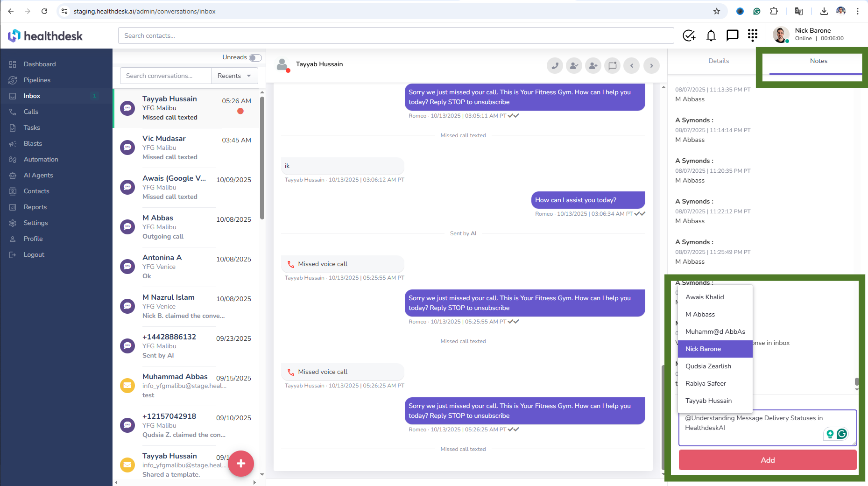This screenshot has height=486, width=868.
Task: Bookmark this page with the star icon
Action: point(717,11)
